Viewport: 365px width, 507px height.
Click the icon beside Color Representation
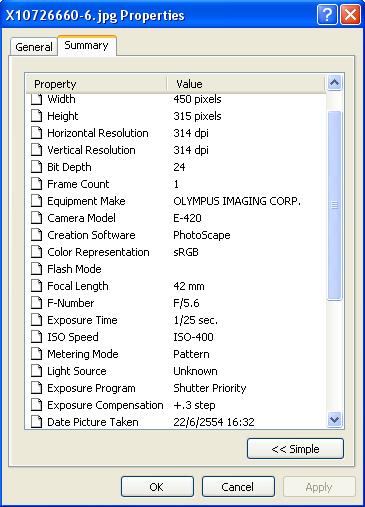(37, 252)
